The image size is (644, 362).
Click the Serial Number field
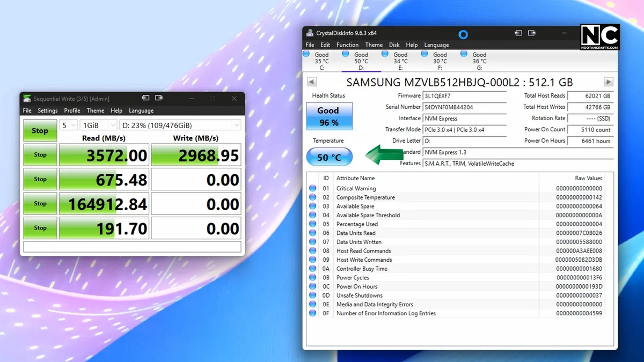click(x=465, y=107)
